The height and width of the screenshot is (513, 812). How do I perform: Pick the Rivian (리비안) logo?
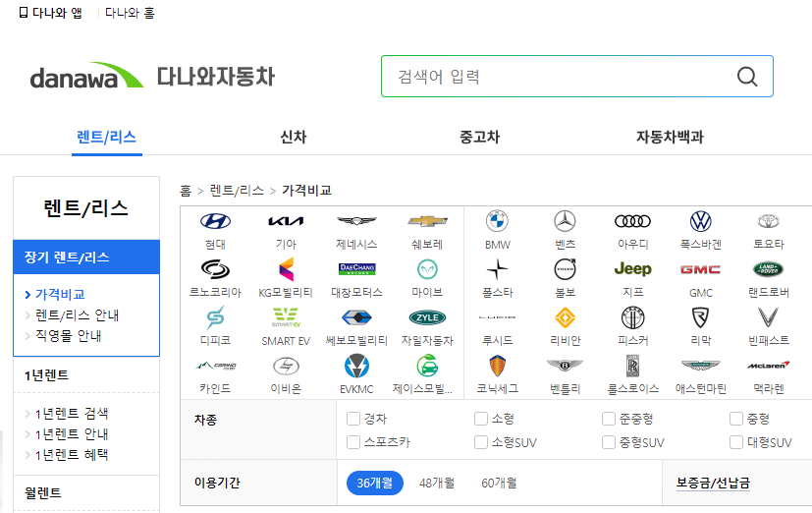click(x=565, y=317)
